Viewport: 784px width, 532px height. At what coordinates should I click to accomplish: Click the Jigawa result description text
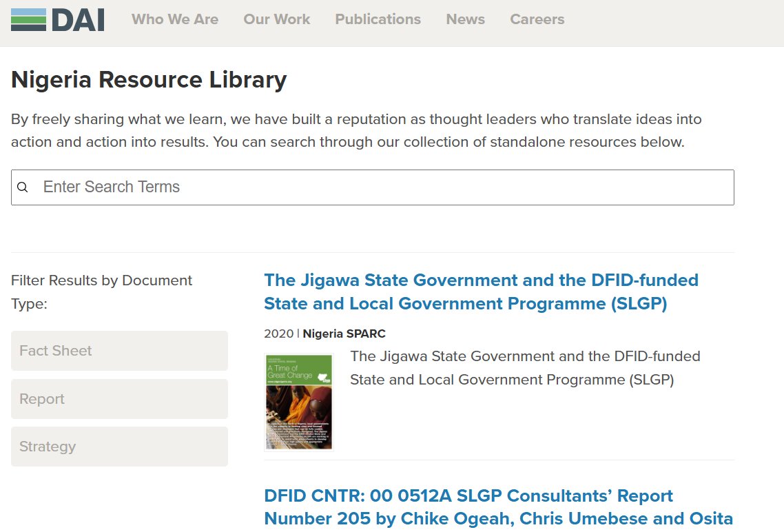pos(524,368)
